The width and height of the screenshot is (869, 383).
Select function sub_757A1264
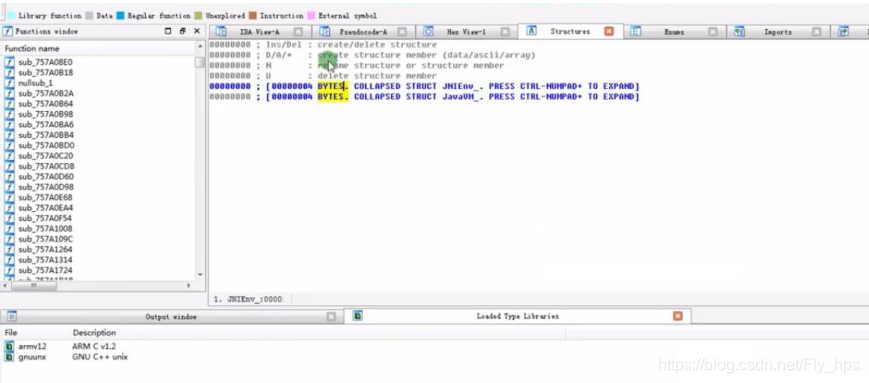click(45, 249)
